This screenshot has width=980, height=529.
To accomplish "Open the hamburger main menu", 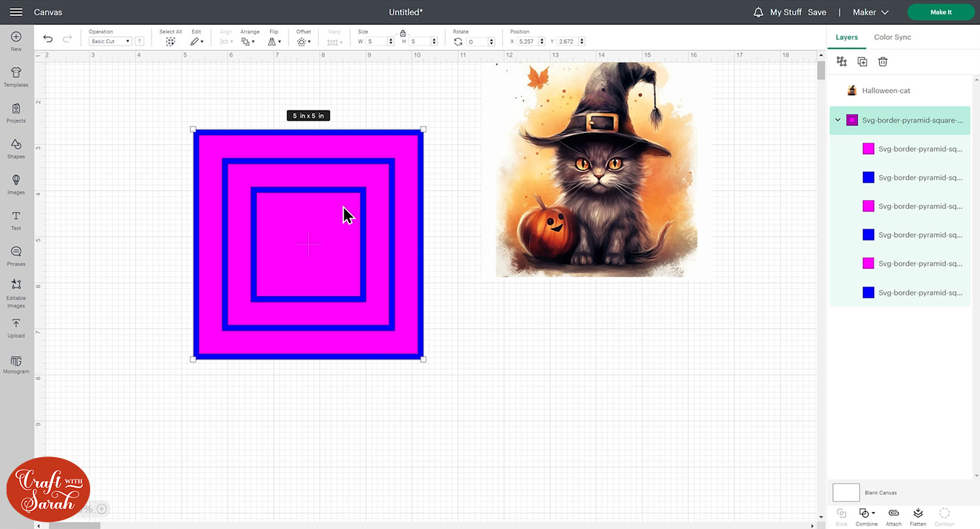I will coord(16,12).
